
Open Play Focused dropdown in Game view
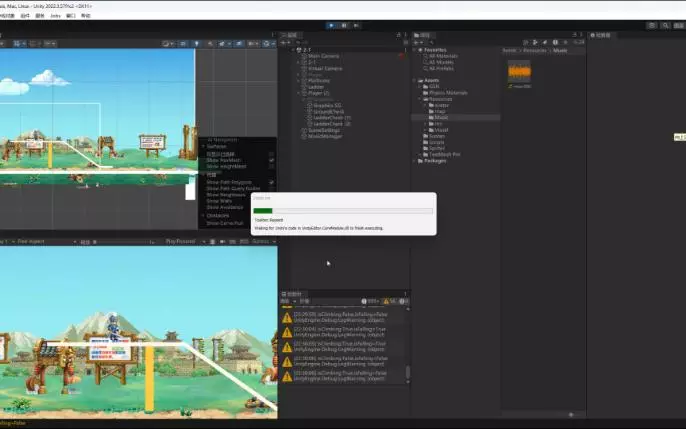[x=186, y=241]
